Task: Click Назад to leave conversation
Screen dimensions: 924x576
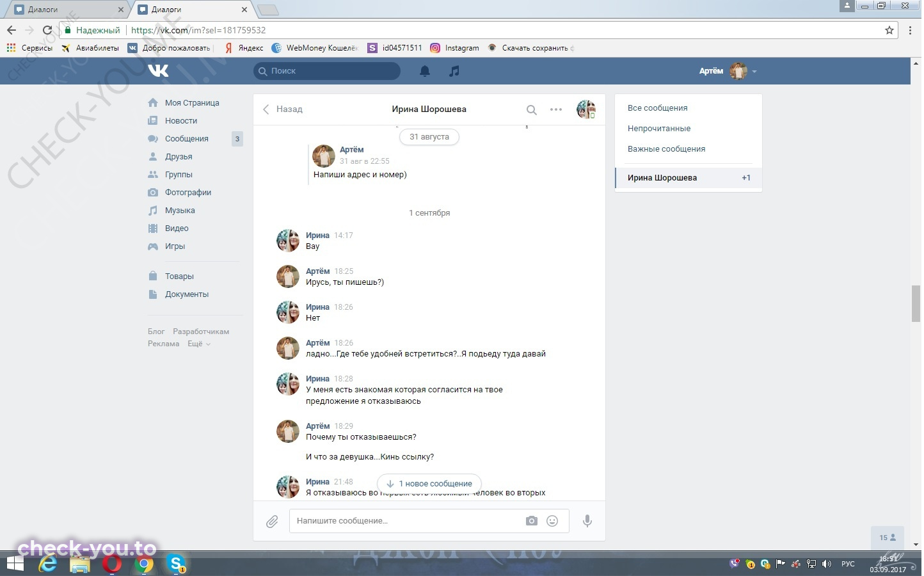Action: point(283,109)
